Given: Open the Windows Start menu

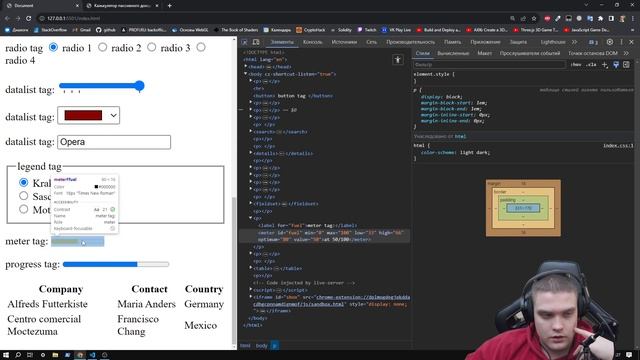Looking at the screenshot, I should [6, 355].
